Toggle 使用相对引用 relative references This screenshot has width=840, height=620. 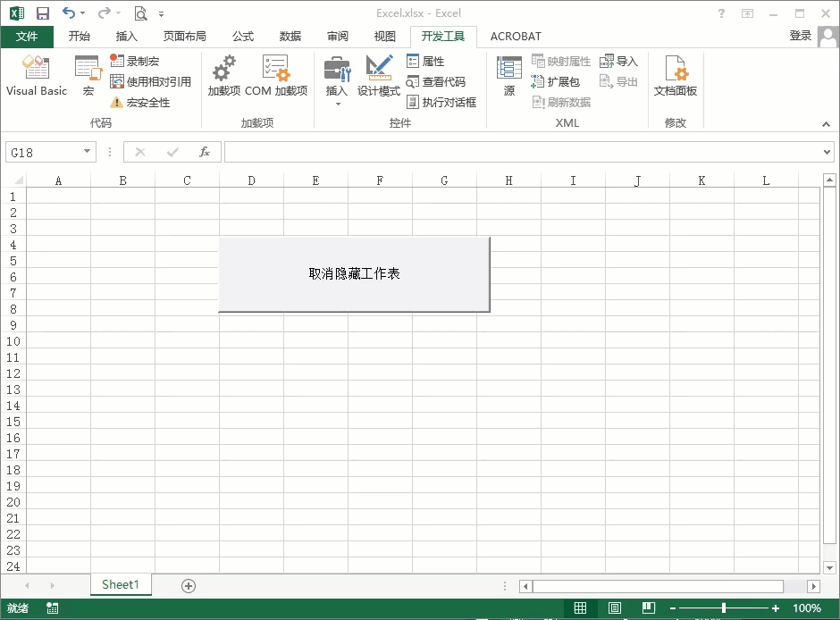tap(150, 81)
